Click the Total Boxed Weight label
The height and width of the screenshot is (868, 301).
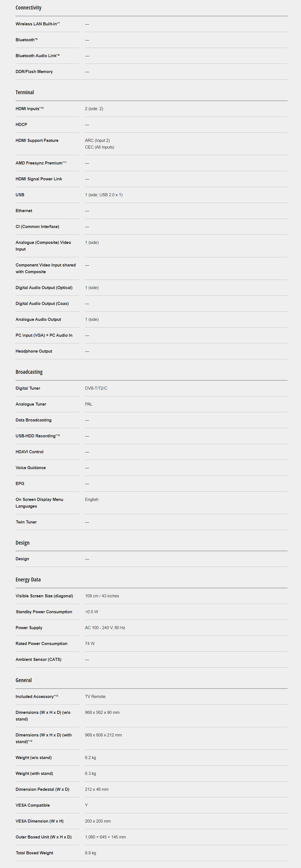pos(34,853)
